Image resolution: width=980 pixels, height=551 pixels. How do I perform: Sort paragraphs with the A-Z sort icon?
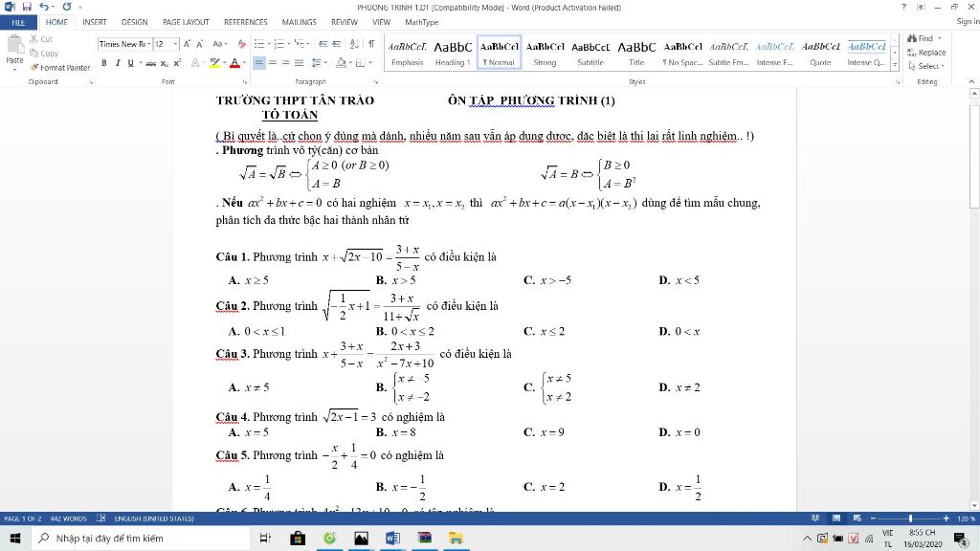(354, 44)
